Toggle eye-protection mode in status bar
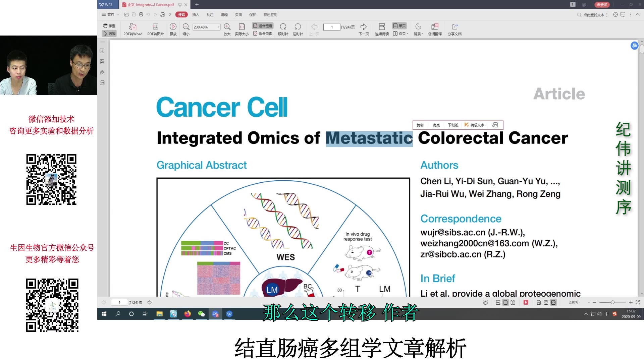 click(x=485, y=302)
